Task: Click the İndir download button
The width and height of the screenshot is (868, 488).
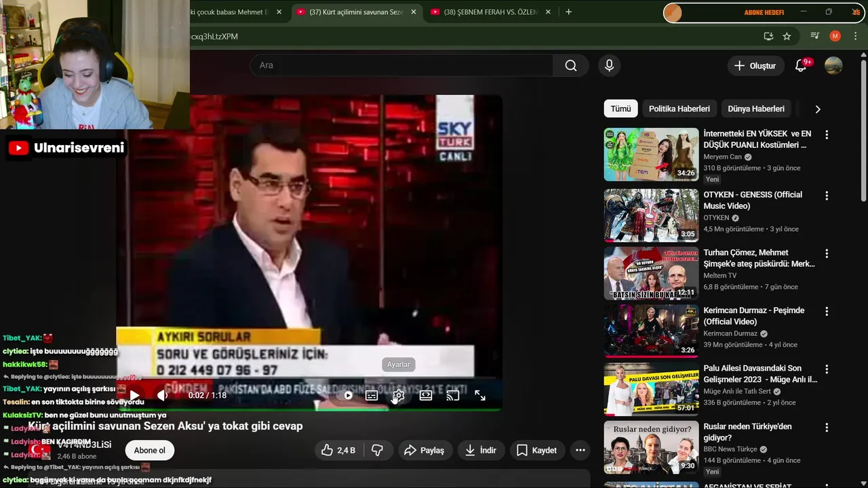Action: [x=481, y=450]
